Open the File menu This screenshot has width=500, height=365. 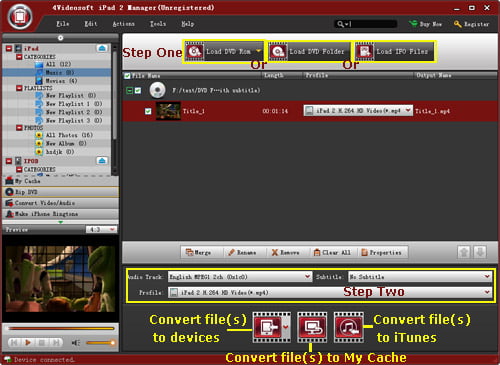pos(63,24)
